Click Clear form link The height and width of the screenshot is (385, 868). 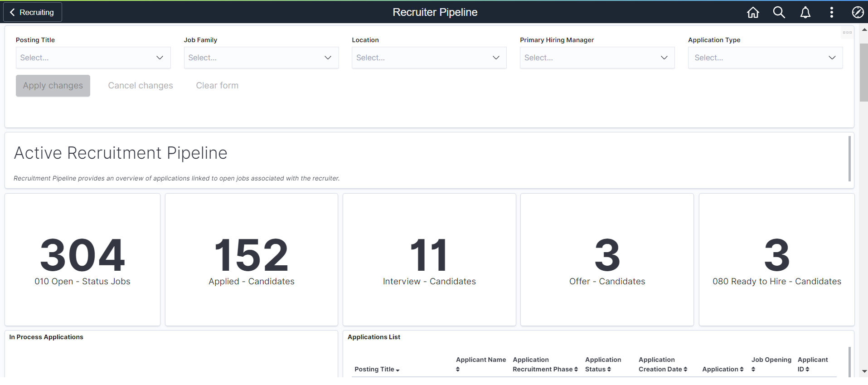pos(217,86)
